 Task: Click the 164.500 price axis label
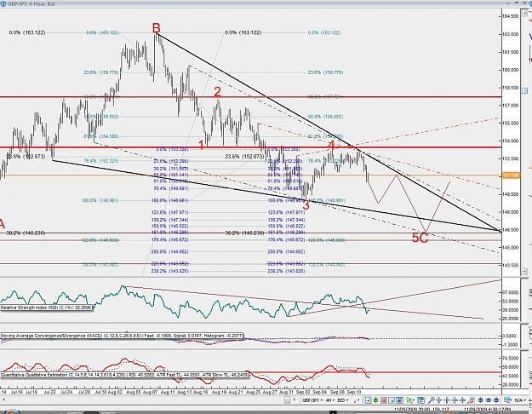pyautogui.click(x=511, y=16)
